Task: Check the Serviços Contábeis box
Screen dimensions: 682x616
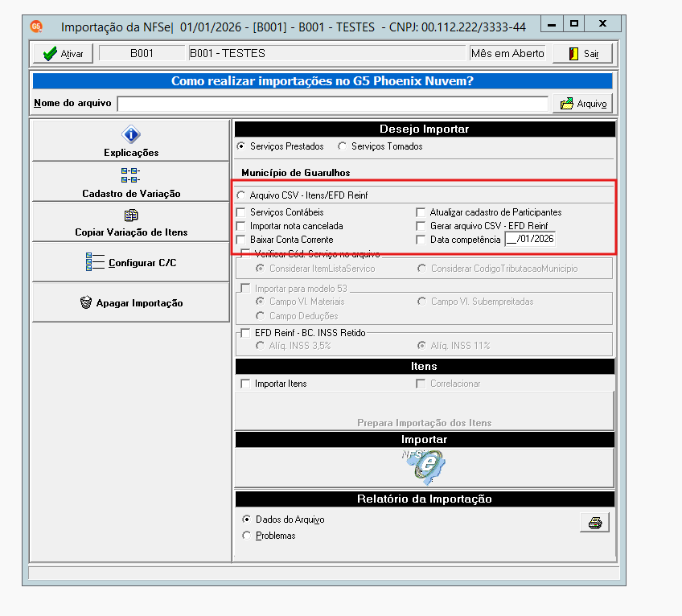Action: [240, 212]
